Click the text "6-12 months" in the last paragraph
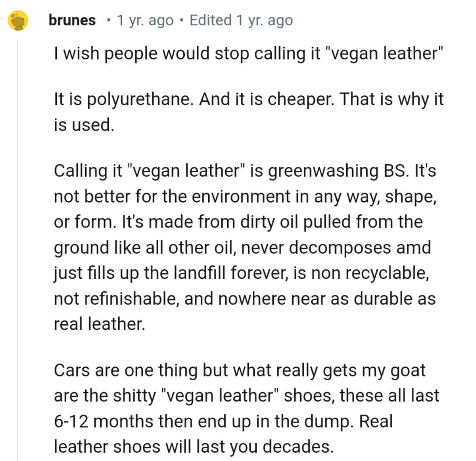 pos(104,421)
